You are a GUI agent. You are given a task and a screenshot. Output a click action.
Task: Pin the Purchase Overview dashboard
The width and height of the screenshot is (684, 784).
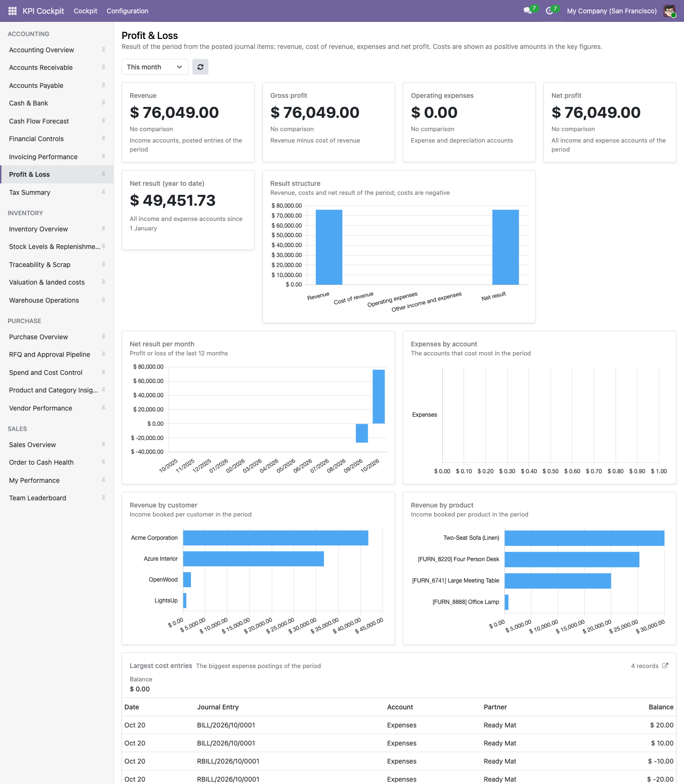103,336
